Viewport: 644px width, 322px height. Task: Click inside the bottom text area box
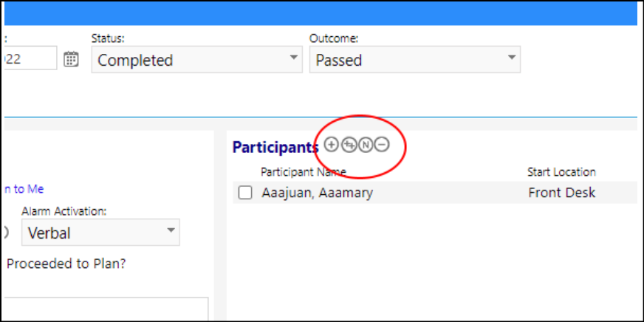coord(105,309)
